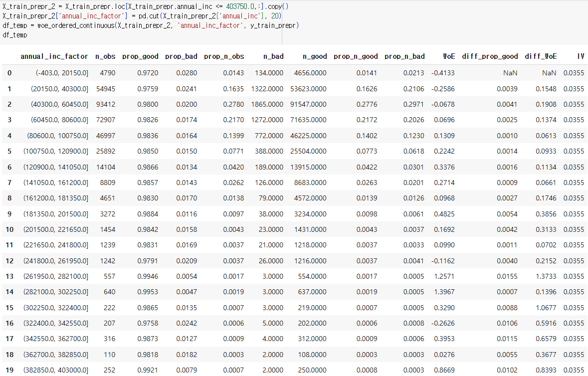
Task: Click the code line with pd.cut
Action: click(142, 16)
